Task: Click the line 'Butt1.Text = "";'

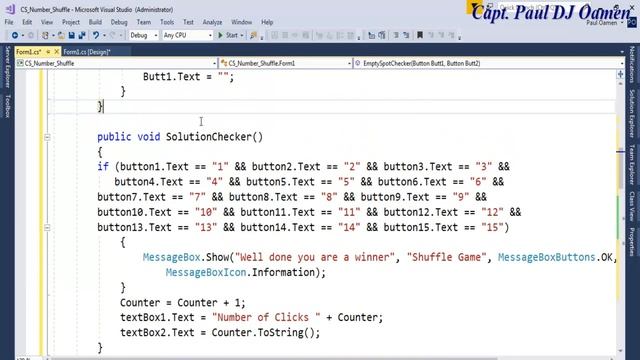Action: [x=189, y=77]
